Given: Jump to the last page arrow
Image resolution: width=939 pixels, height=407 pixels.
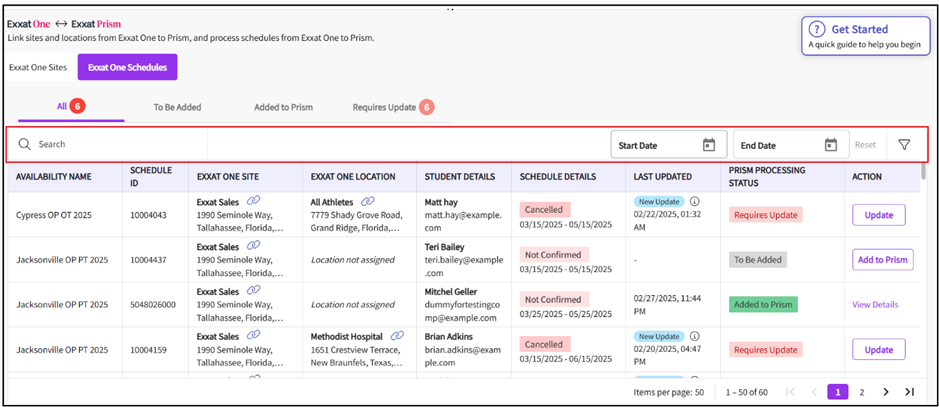Looking at the screenshot, I should [909, 392].
